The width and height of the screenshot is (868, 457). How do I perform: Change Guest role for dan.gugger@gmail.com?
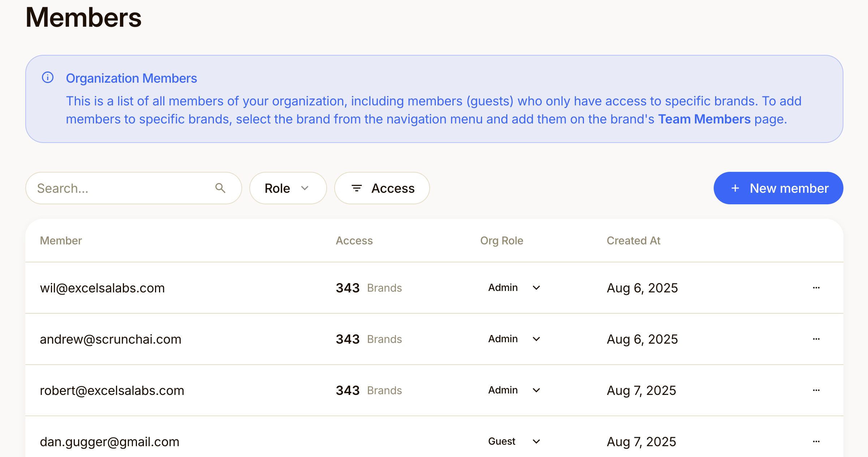[514, 441]
